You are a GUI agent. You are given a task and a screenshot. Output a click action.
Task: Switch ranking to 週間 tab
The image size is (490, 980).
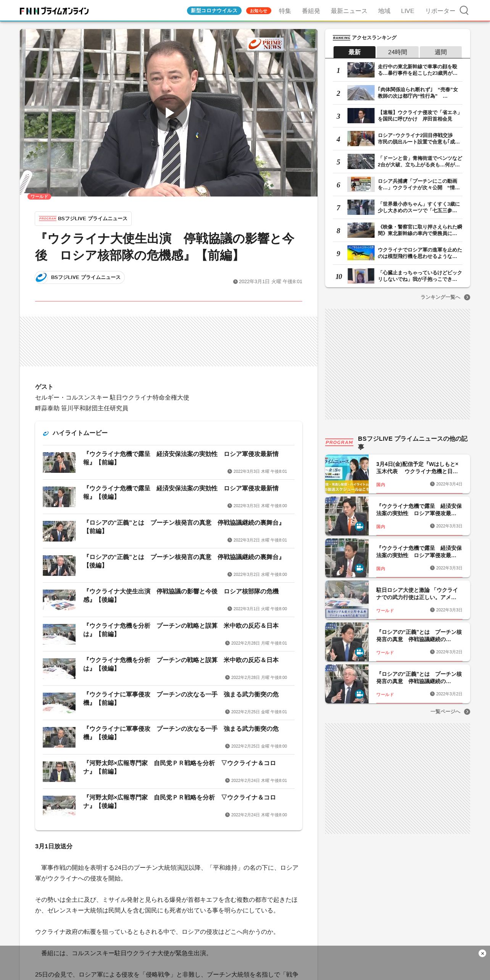point(440,52)
